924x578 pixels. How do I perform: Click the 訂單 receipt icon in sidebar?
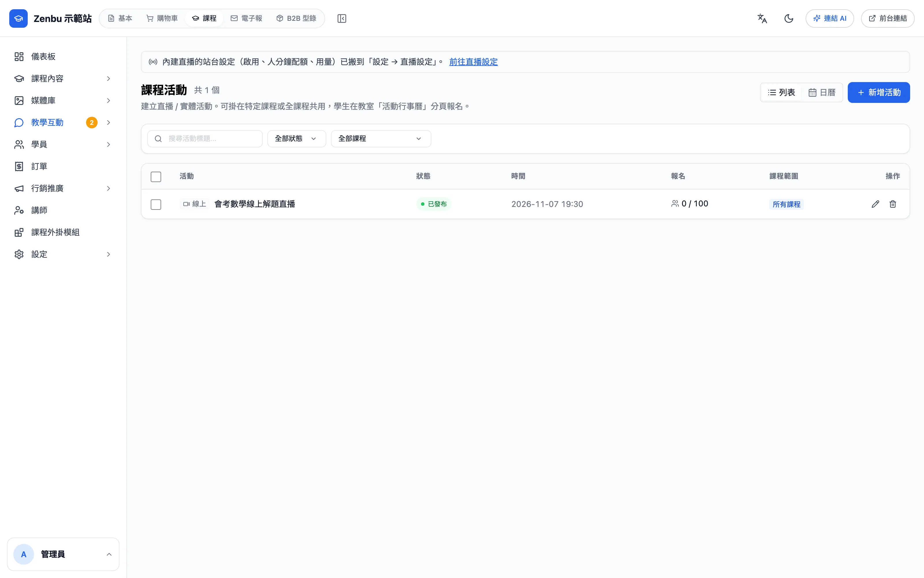click(x=19, y=166)
